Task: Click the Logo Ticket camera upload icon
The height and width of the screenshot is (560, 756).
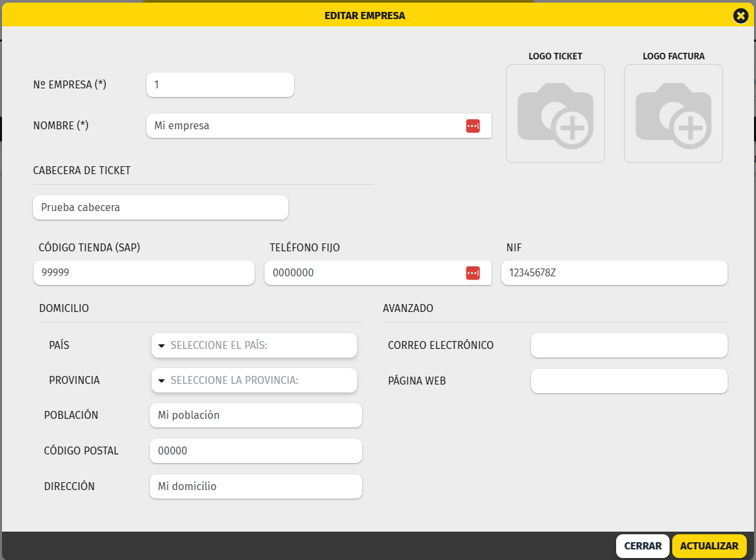Action: pyautogui.click(x=555, y=113)
